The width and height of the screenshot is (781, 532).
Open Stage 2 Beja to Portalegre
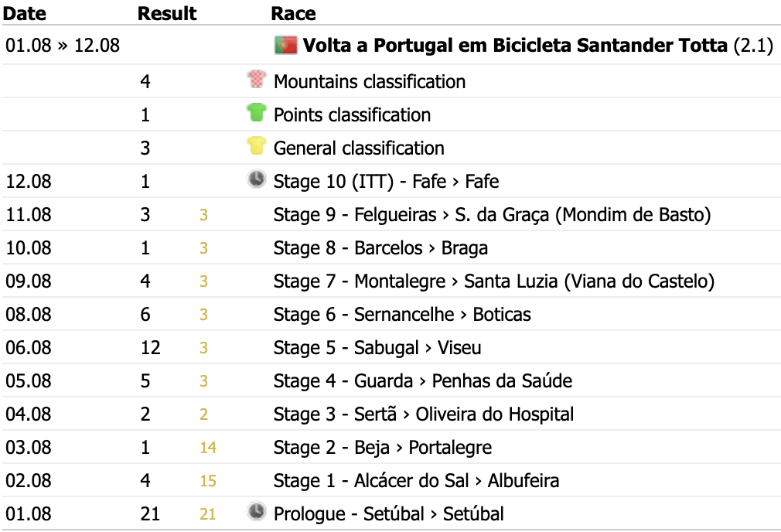(383, 447)
